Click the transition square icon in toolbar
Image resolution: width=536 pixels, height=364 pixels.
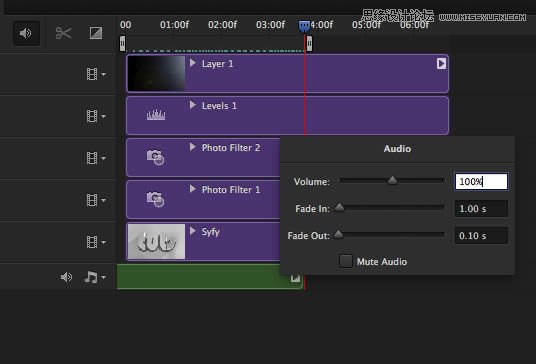[96, 33]
